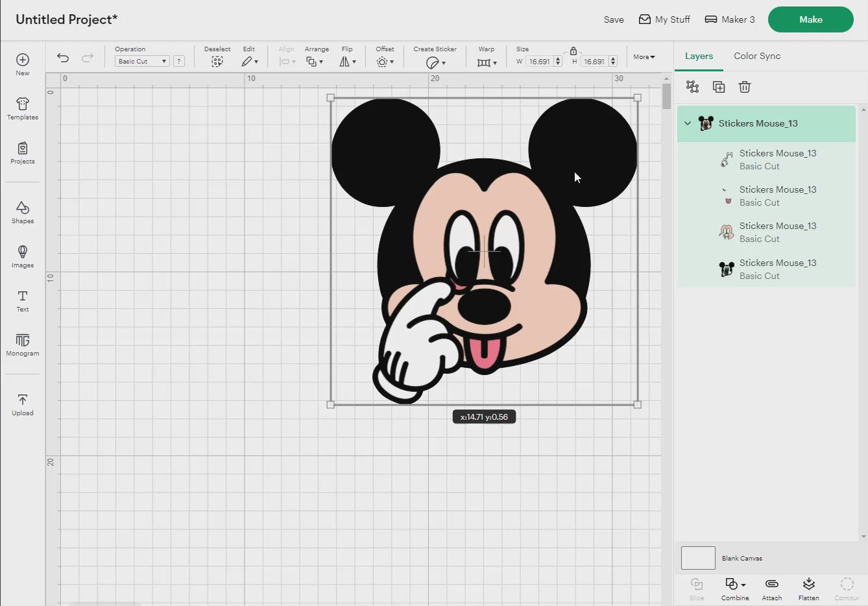Click the height value field
This screenshot has height=606, width=868.
[594, 62]
